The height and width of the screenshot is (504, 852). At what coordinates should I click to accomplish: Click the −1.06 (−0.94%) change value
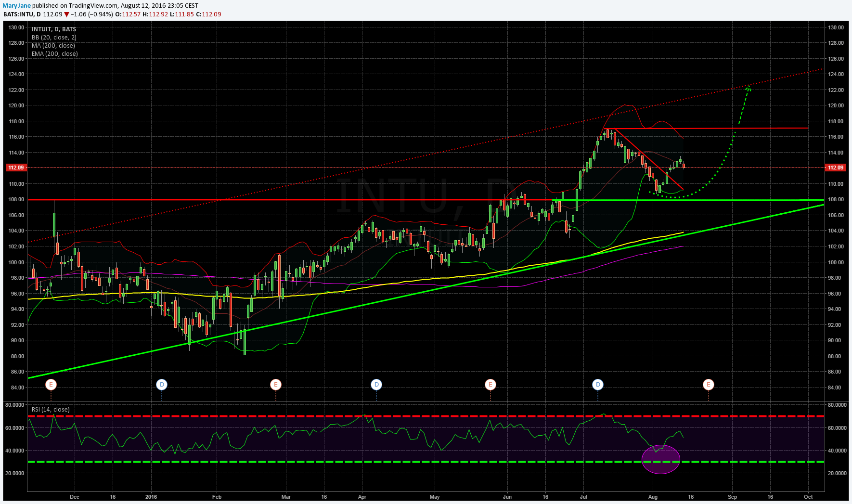92,14
